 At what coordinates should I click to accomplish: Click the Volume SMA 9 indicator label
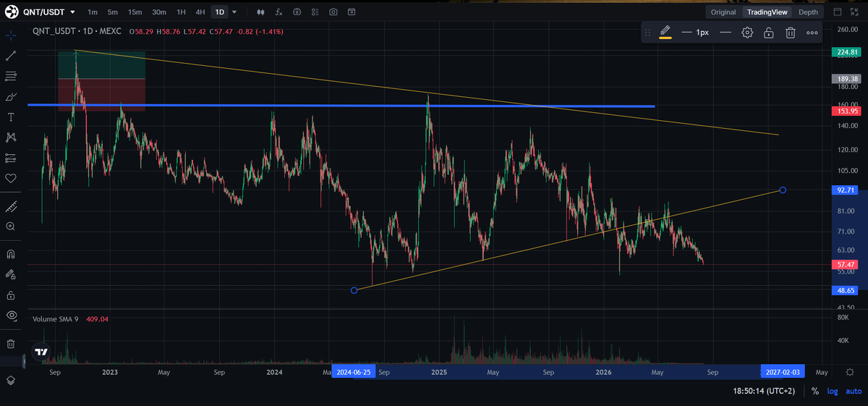(x=55, y=318)
